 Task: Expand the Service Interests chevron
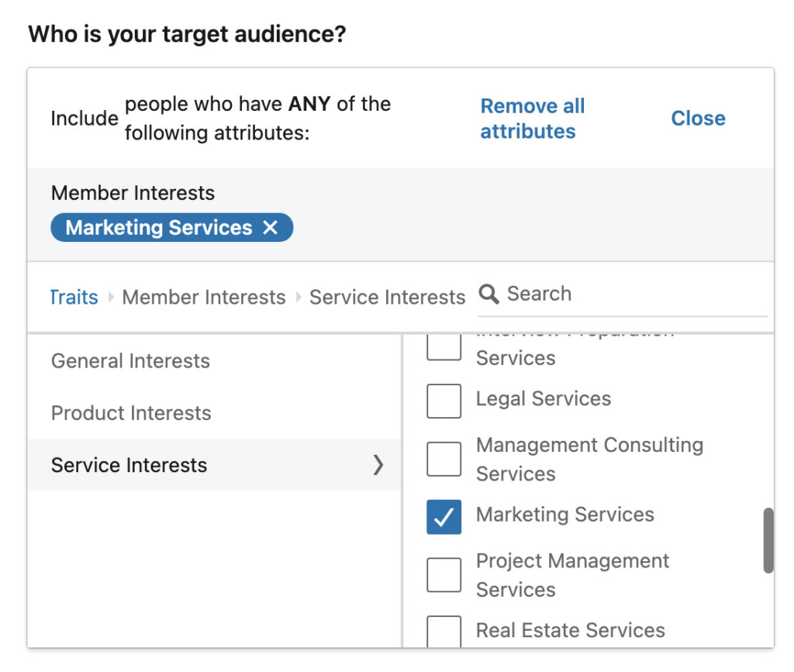coord(378,465)
